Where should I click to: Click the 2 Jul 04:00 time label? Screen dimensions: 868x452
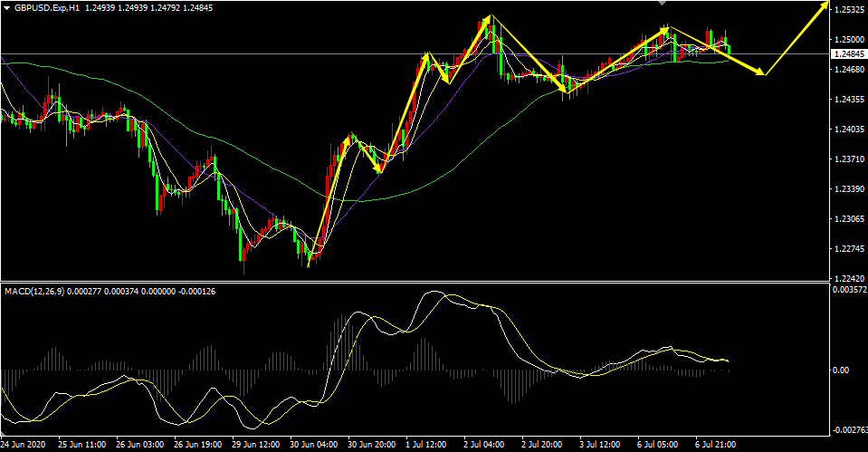point(484,444)
